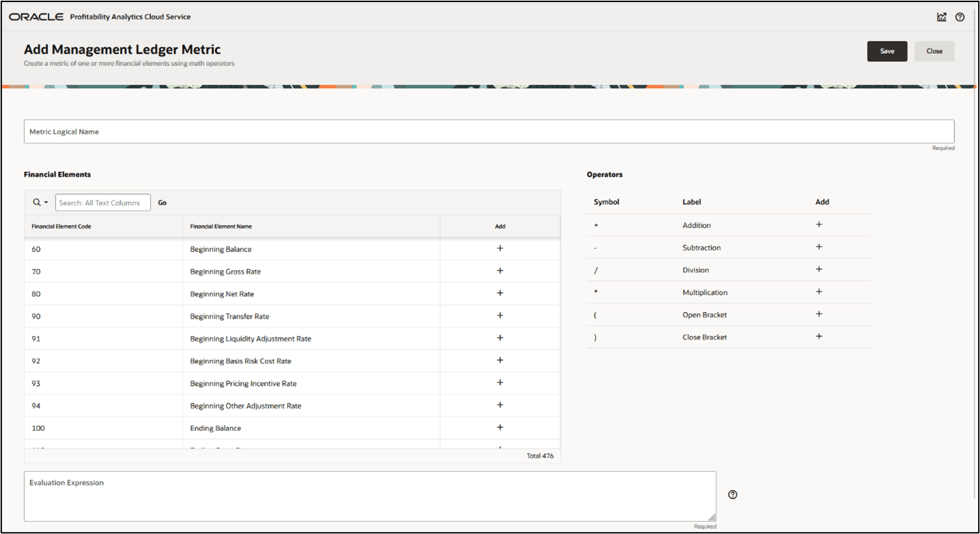Sort by the Financial Element Code header
Screen dimensions: 980x534
click(61, 226)
